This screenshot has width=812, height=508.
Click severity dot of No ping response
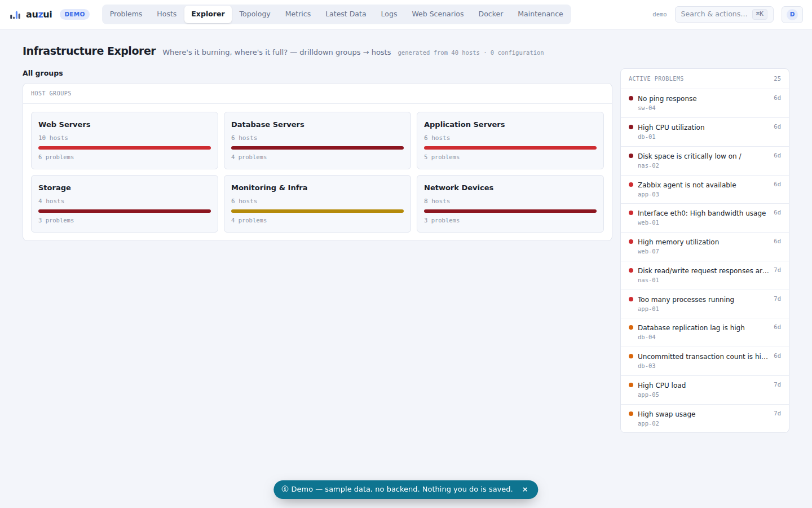tap(631, 98)
